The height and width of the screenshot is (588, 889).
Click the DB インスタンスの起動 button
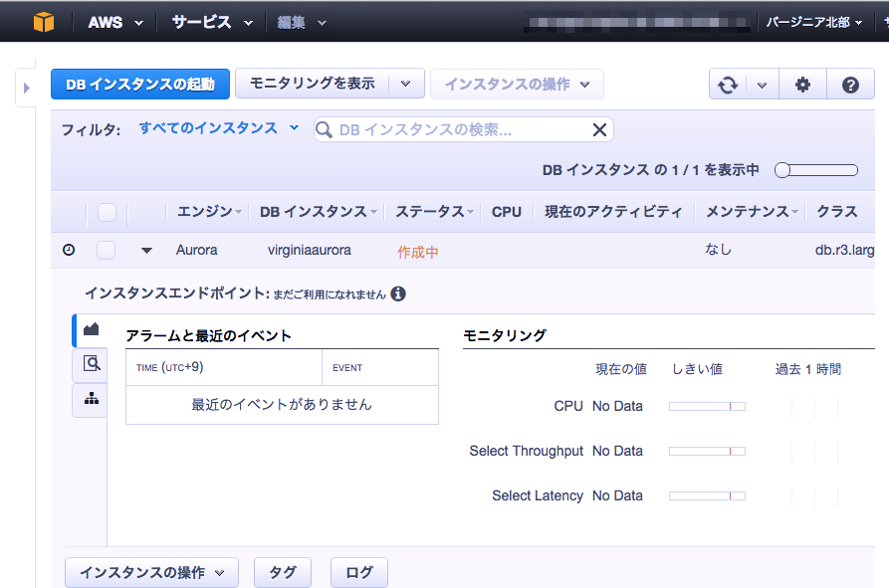click(139, 84)
